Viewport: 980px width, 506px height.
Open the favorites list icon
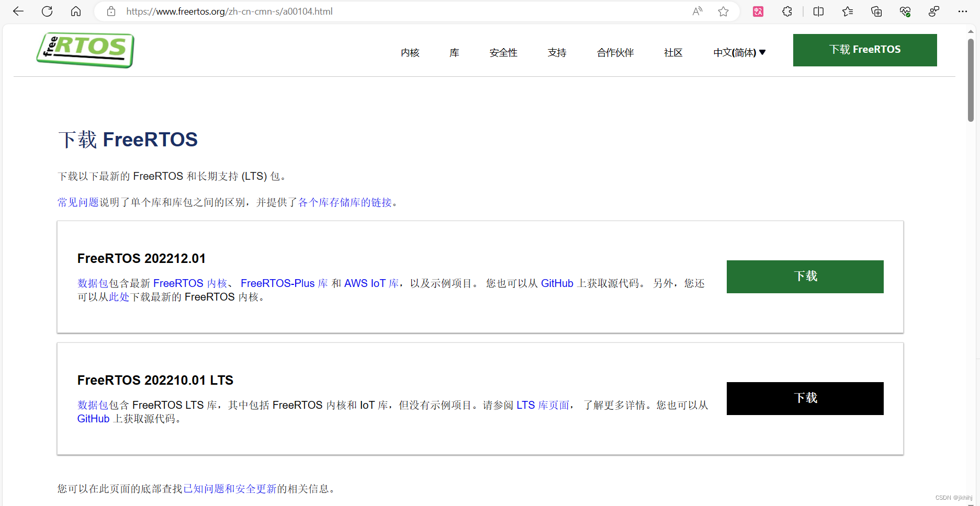848,11
